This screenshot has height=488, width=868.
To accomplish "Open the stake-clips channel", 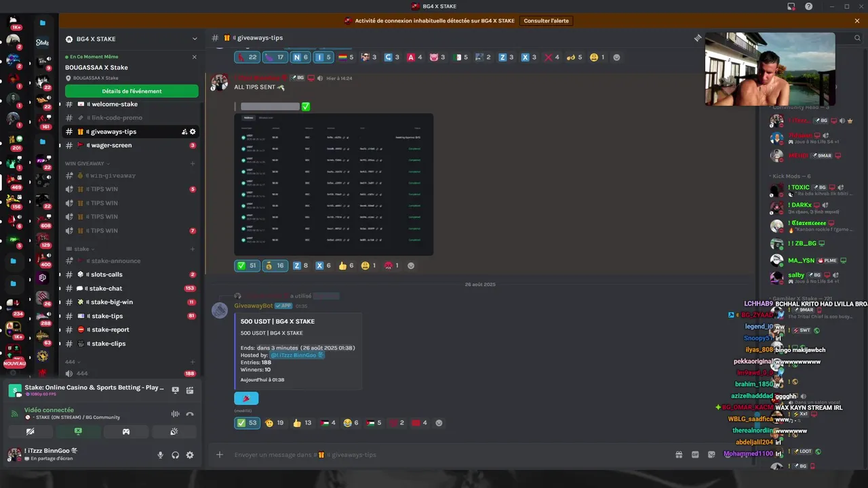I will (132, 344).
